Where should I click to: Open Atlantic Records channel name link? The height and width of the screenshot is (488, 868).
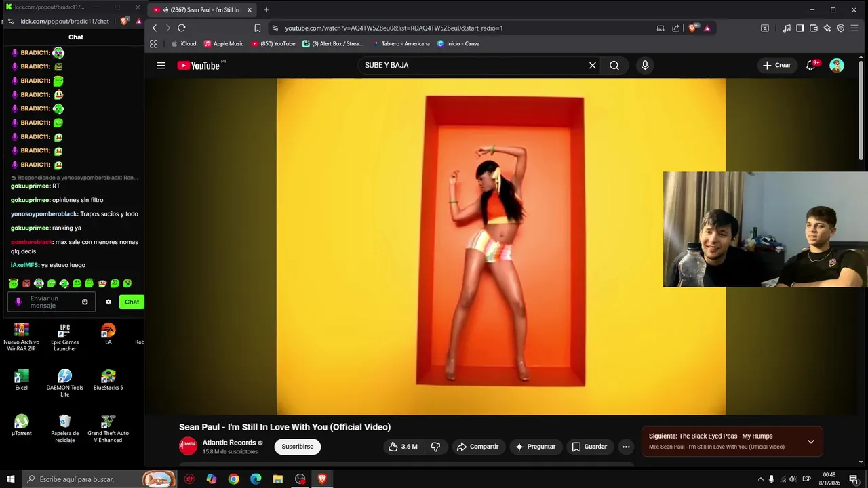pyautogui.click(x=229, y=443)
